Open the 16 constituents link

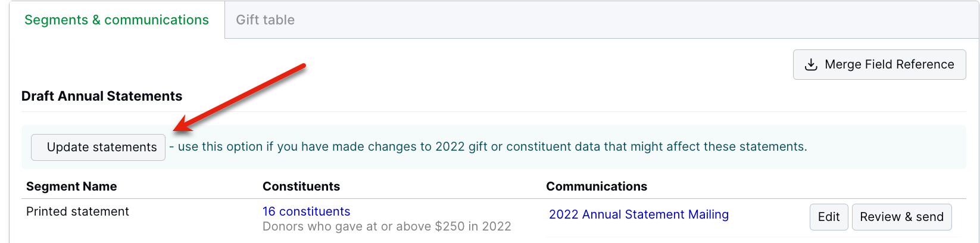click(x=306, y=211)
